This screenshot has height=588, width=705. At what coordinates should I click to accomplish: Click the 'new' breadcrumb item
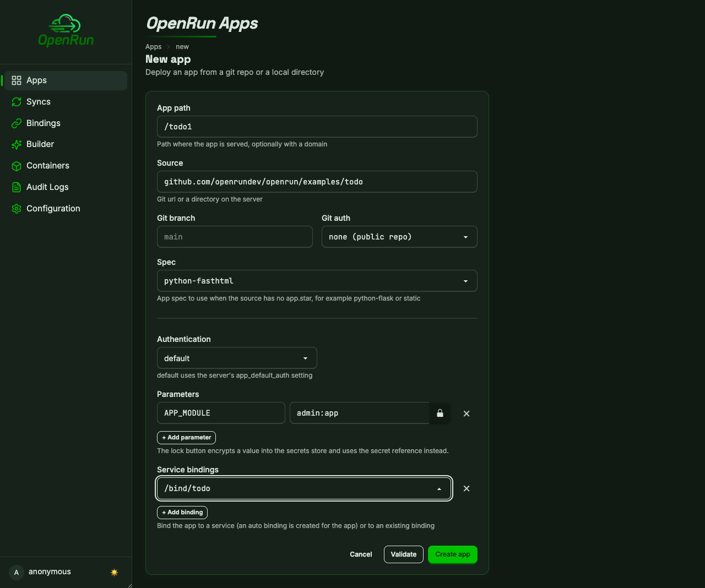[x=182, y=47]
